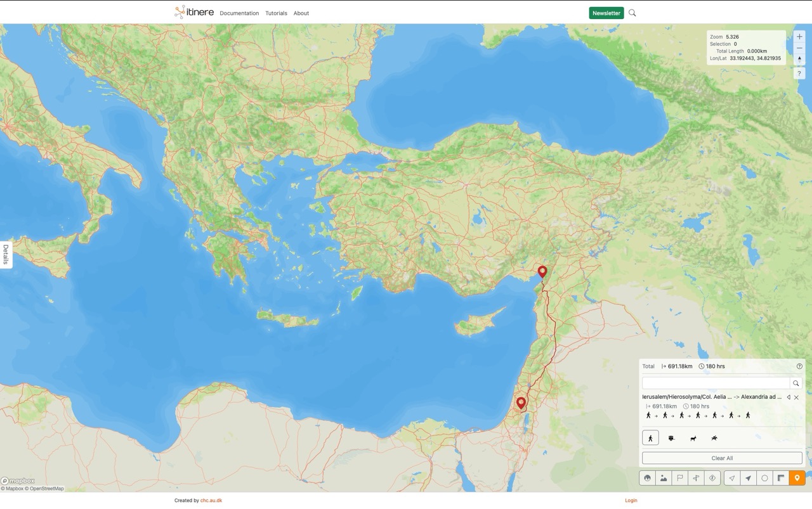This screenshot has height=509, width=812.
Task: Click the flag icon in bottom toolbar
Action: pyautogui.click(x=680, y=478)
